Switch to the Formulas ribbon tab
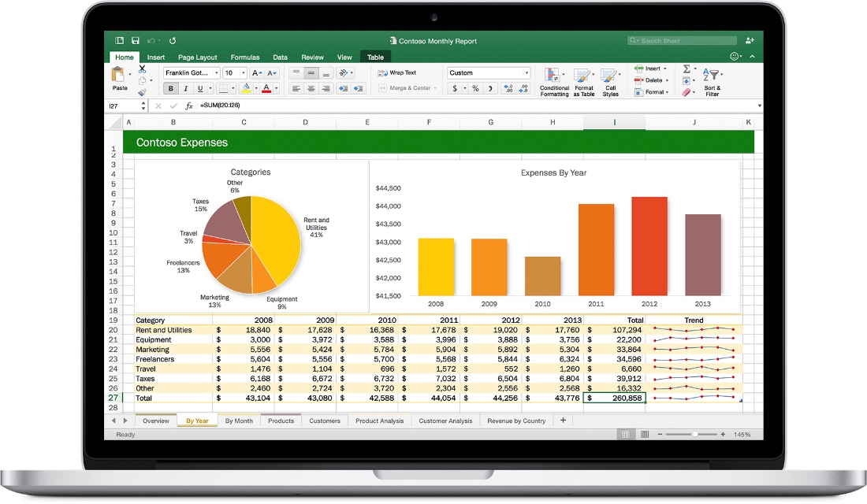867x504 pixels. [x=245, y=57]
